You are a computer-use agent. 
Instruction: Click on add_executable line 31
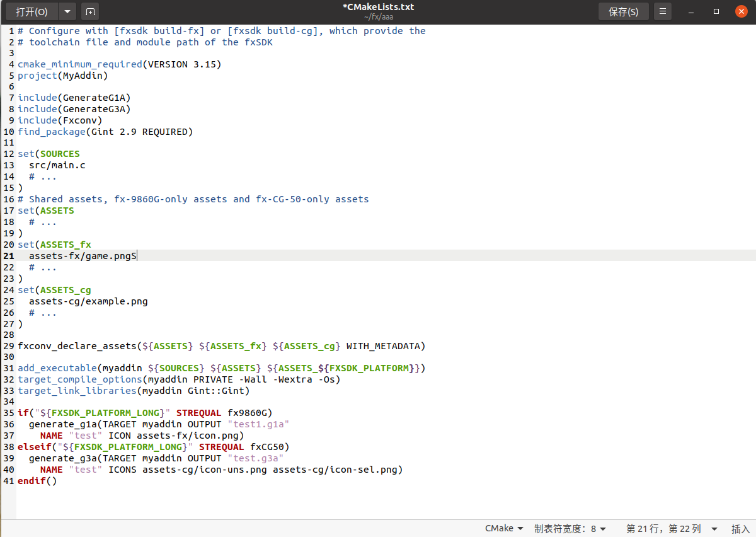pos(222,368)
